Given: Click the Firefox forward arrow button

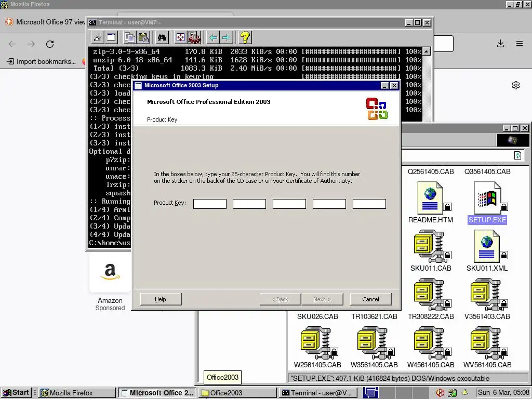Looking at the screenshot, I should (31, 44).
